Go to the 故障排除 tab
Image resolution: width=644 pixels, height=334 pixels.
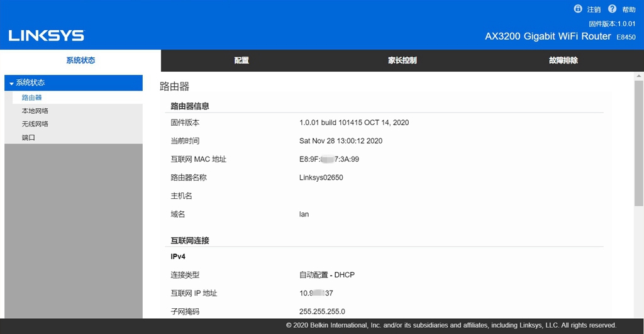pos(563,60)
